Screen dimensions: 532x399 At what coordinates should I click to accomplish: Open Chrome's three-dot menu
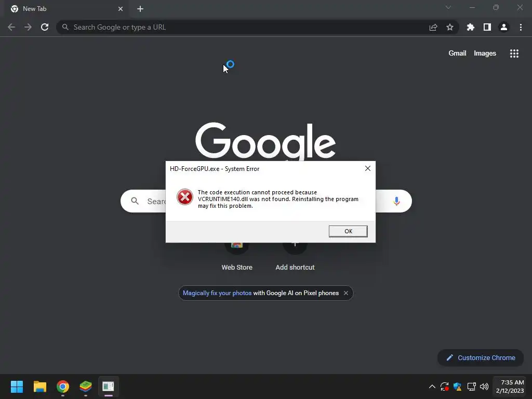click(521, 27)
